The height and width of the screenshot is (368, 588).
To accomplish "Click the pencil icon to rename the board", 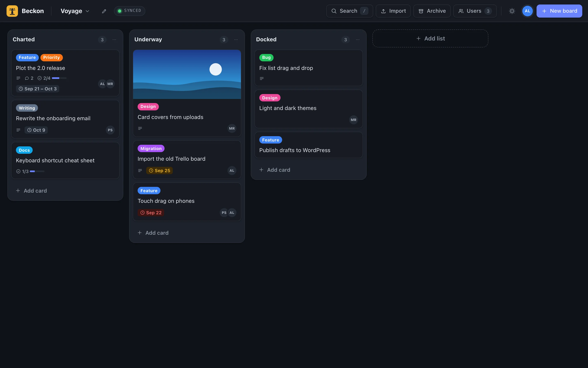I will pos(104,11).
